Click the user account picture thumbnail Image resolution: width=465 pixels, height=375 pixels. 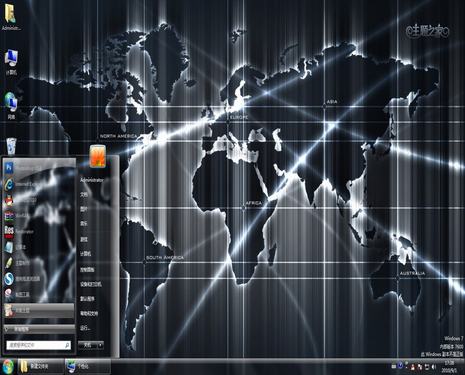(98, 156)
